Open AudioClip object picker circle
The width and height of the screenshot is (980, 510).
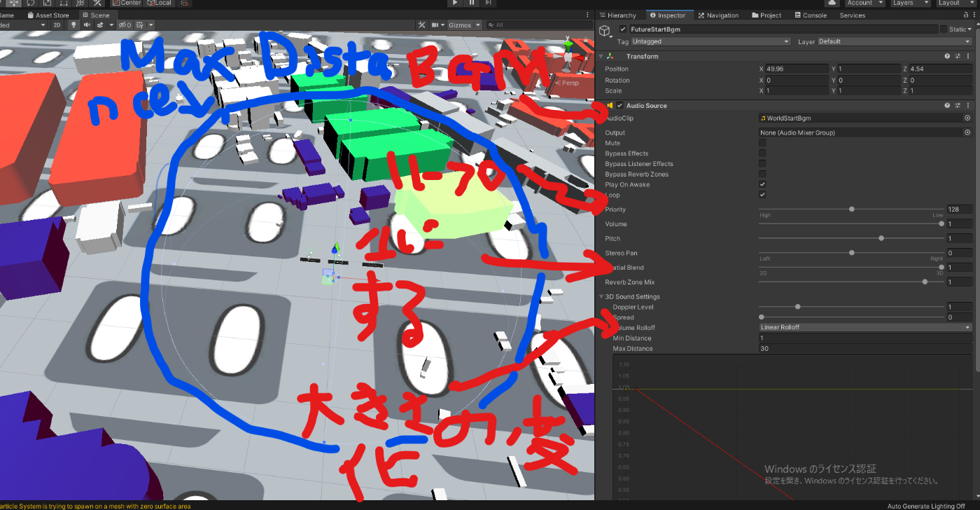(x=967, y=118)
